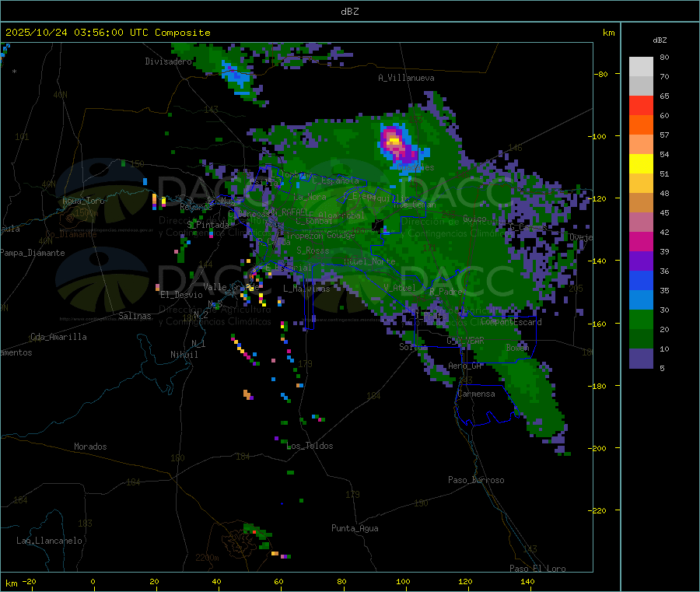Click the 'Morados' place label

coord(90,447)
